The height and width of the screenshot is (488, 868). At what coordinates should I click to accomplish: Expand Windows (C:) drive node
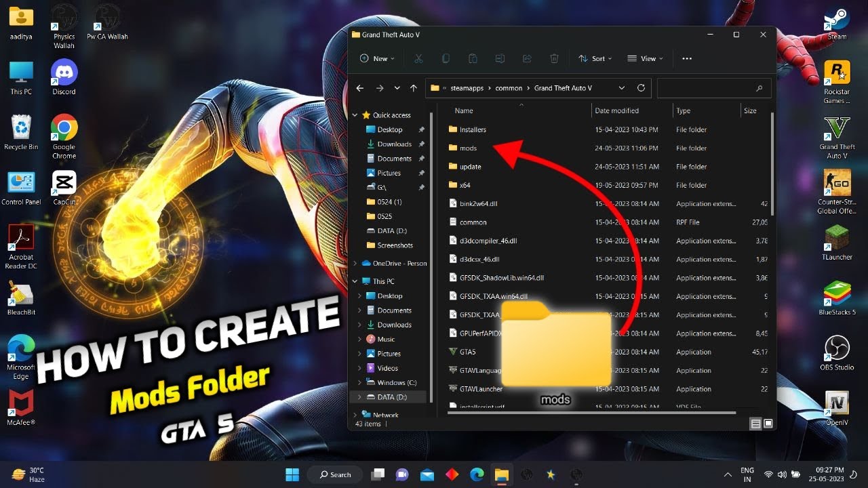pos(360,383)
